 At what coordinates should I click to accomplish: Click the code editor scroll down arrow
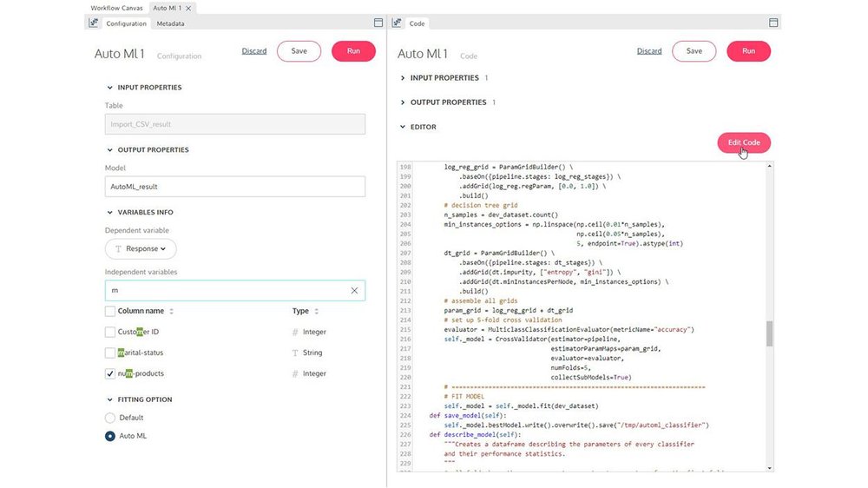[x=769, y=468]
